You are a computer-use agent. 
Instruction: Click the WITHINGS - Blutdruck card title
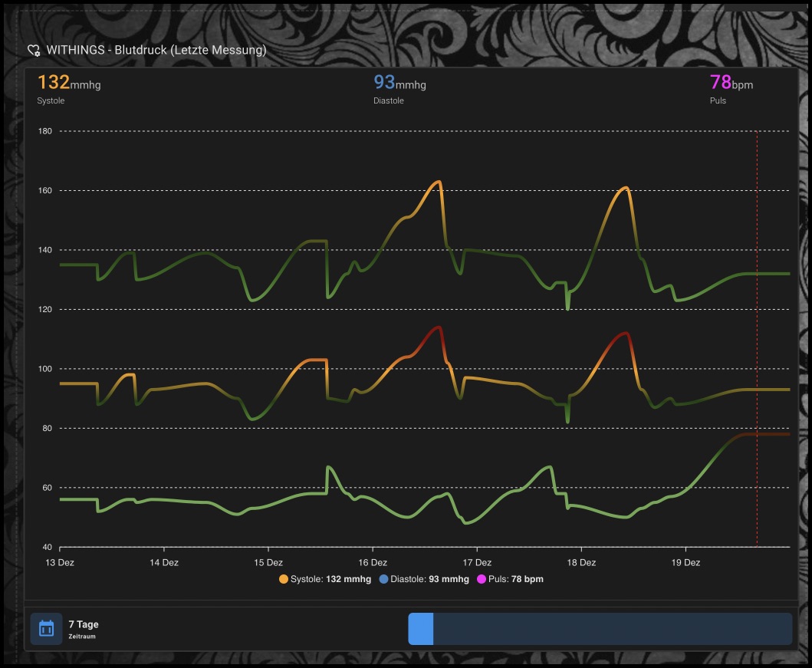(x=156, y=51)
